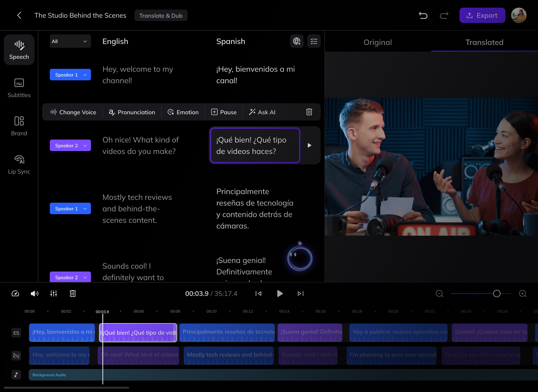This screenshot has height=392, width=538.
Task: Click the Export button
Action: (482, 16)
